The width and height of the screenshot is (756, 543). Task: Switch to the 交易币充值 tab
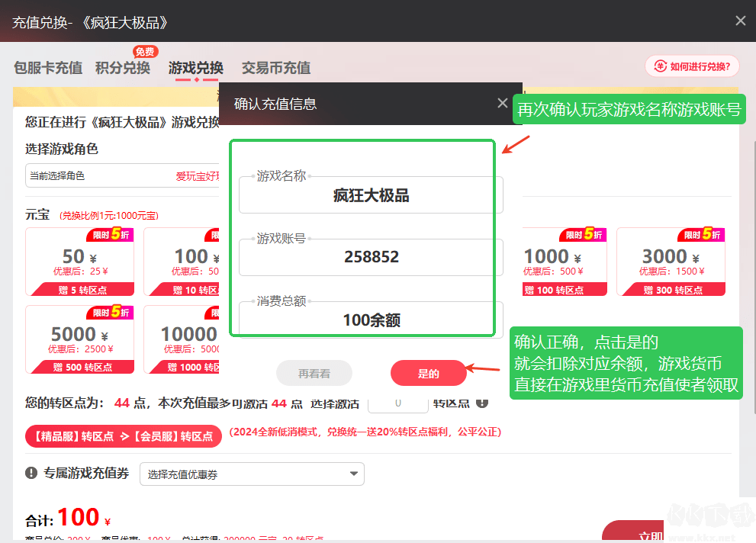pos(276,68)
